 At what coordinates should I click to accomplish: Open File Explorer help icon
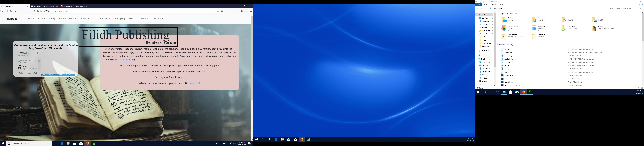coord(642,4)
